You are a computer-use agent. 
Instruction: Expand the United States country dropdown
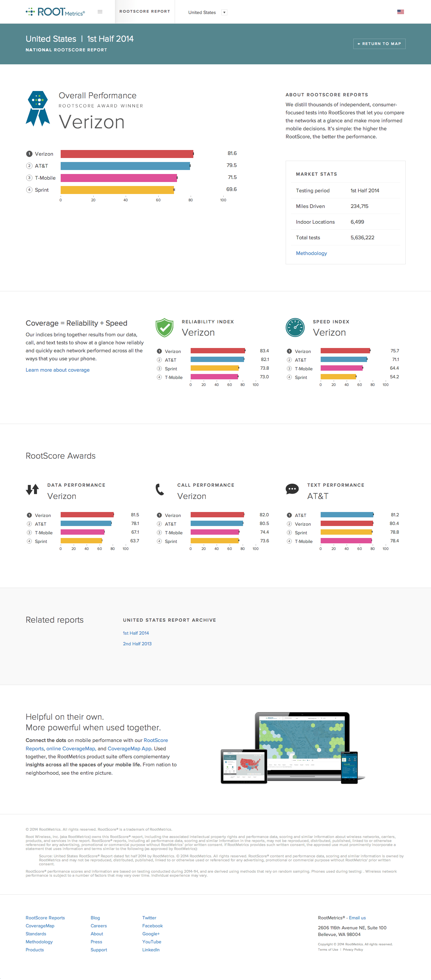(x=224, y=13)
